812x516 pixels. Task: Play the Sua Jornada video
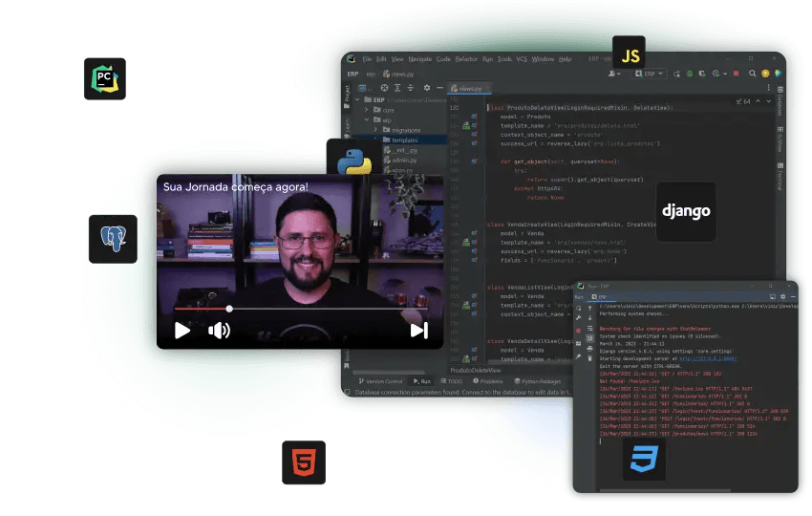pos(182,331)
